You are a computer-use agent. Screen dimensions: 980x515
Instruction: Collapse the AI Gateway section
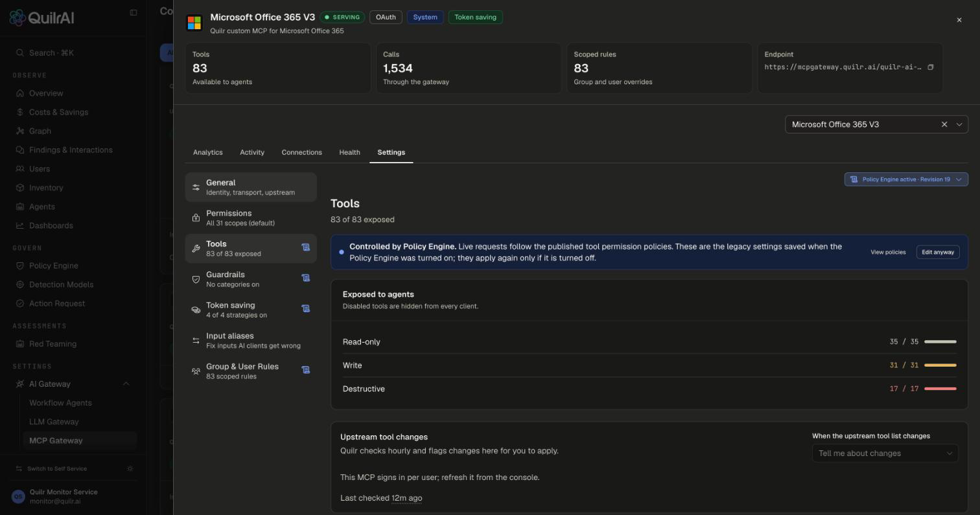(x=126, y=384)
